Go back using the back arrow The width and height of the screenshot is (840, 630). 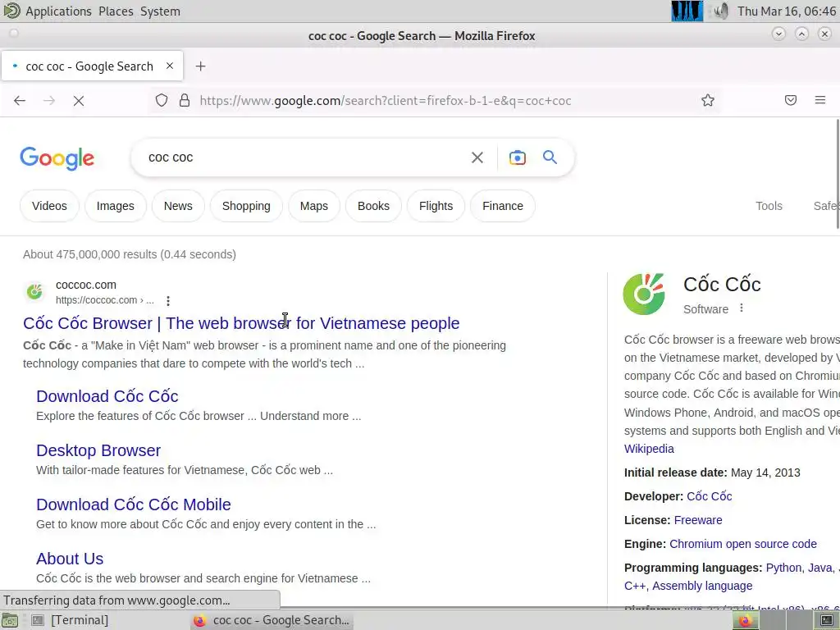coord(20,101)
